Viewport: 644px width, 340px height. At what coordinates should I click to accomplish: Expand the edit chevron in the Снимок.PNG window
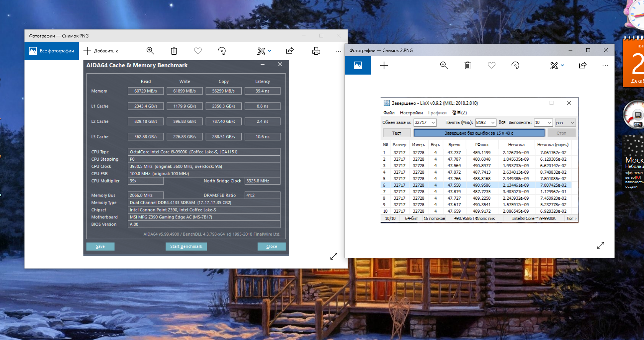270,51
